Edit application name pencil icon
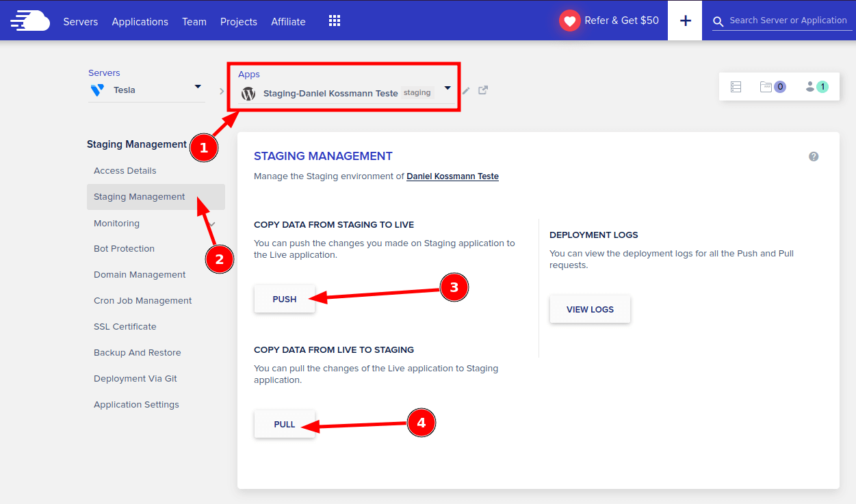 point(466,90)
